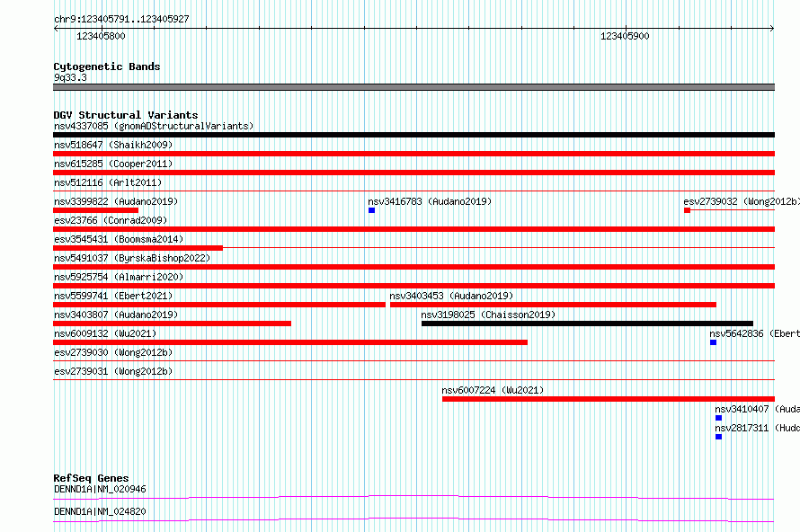This screenshot has width=800, height=532.
Task: Click the blue marker below nsv3410407
Action: coord(718,418)
